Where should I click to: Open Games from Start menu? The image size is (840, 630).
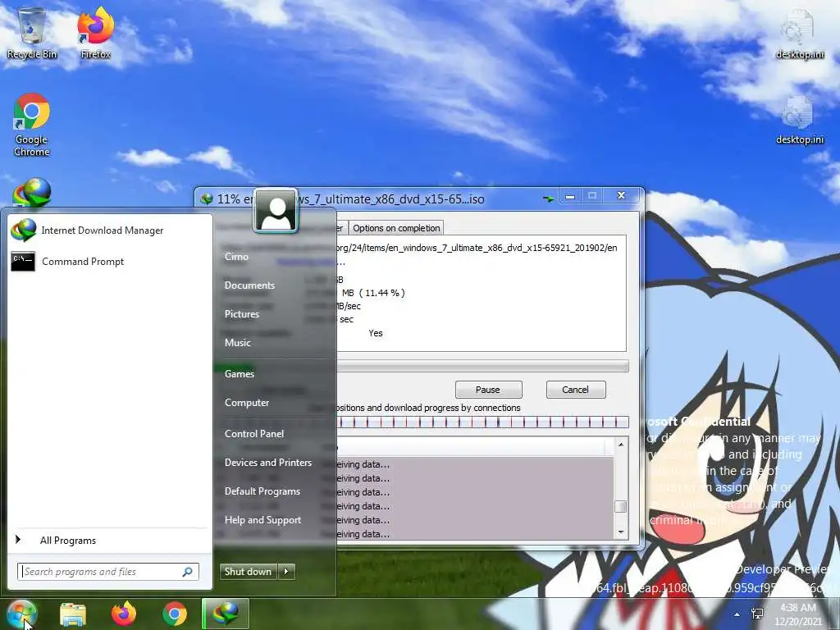coord(239,373)
